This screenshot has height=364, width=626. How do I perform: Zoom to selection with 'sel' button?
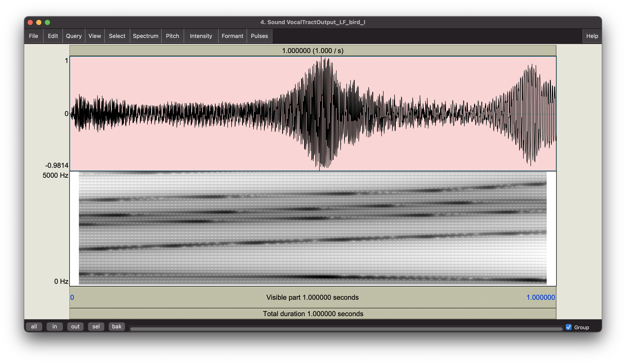(96, 326)
